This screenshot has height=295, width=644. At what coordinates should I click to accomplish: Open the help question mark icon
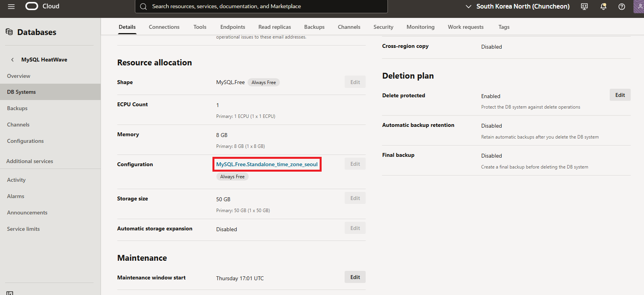tap(622, 7)
